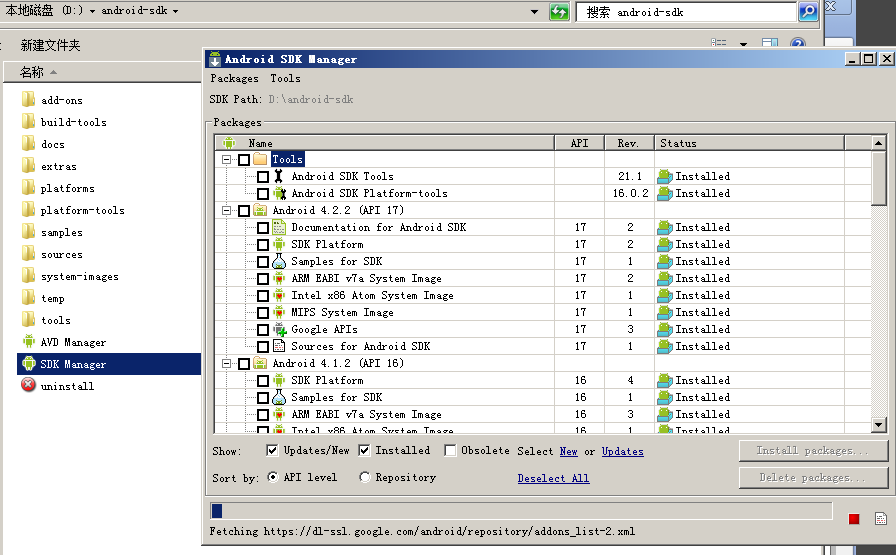Click the API column header
896x555 pixels.
[x=579, y=143]
